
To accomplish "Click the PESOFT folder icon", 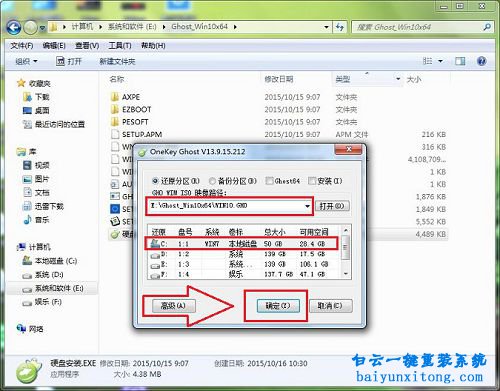I will tap(115, 122).
